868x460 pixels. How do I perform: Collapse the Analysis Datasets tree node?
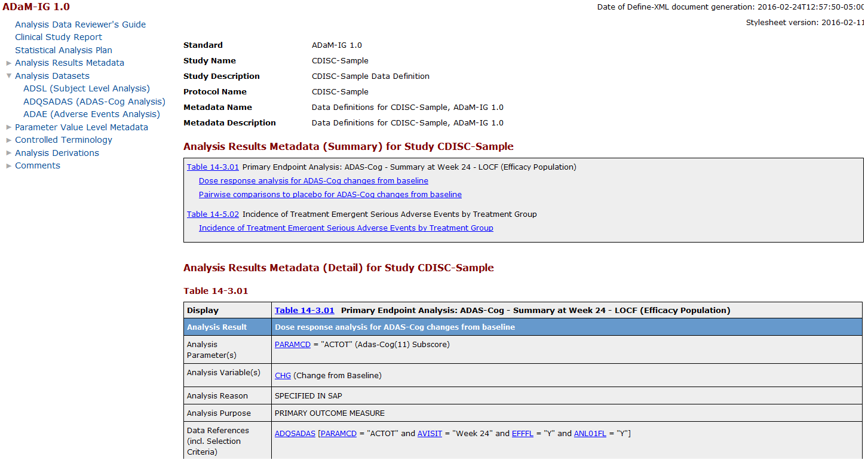pyautogui.click(x=9, y=76)
